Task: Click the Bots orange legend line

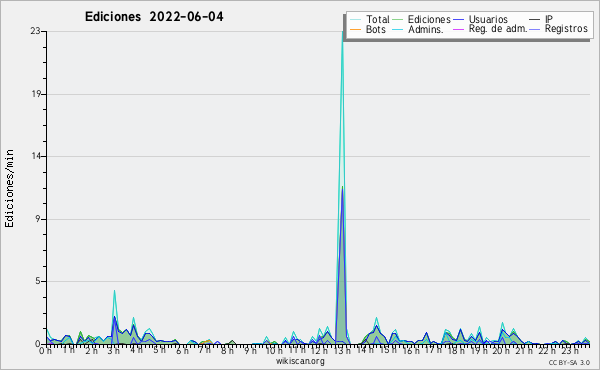Action: point(355,29)
